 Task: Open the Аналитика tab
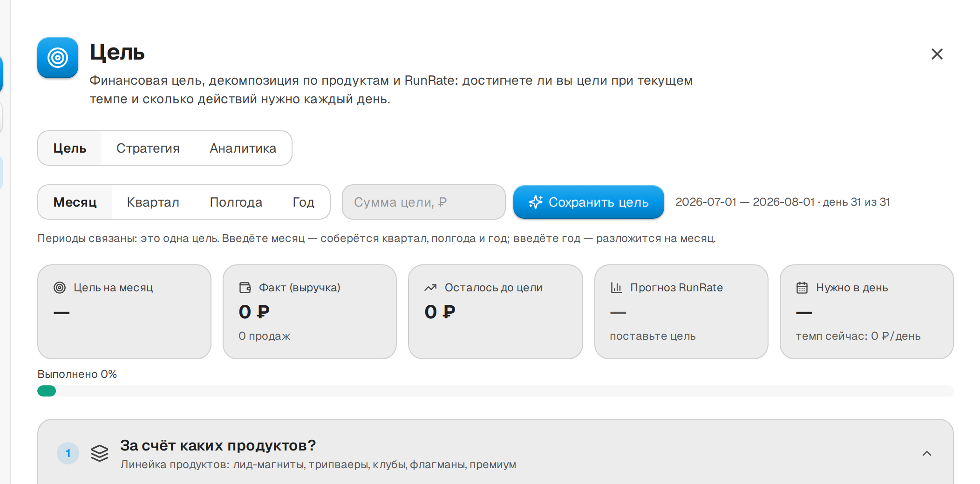243,148
